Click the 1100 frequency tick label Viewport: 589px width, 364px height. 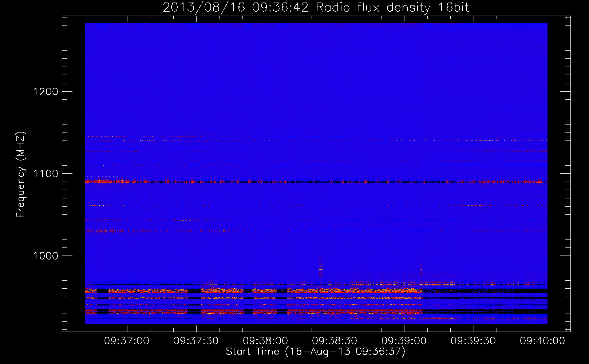tap(46, 174)
